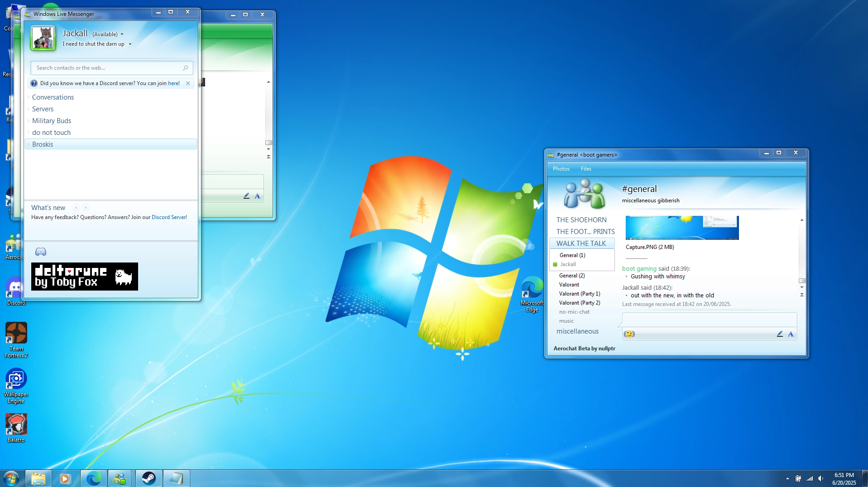Open the Valorant channel
This screenshot has height=487, width=868.
tap(569, 285)
